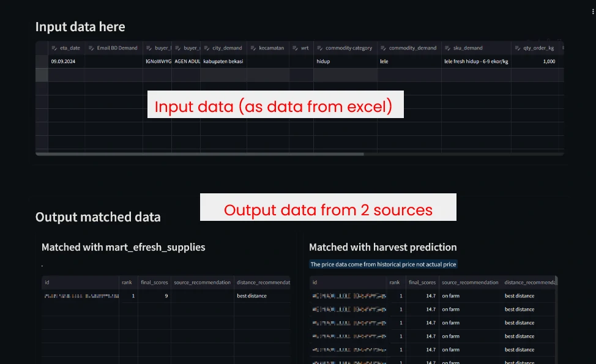The height and width of the screenshot is (364, 596).
Task: Select the empty second input row's selector cell
Action: (x=42, y=75)
